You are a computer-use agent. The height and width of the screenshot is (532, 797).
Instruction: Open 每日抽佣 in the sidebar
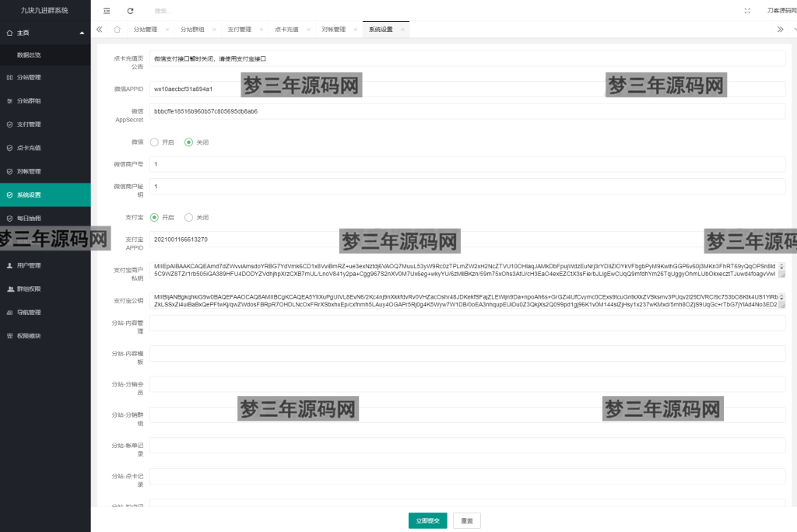point(45,219)
